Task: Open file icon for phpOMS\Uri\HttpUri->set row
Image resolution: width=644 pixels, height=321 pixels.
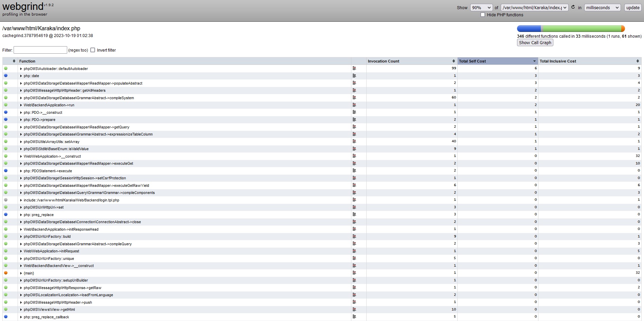Action: pyautogui.click(x=354, y=207)
